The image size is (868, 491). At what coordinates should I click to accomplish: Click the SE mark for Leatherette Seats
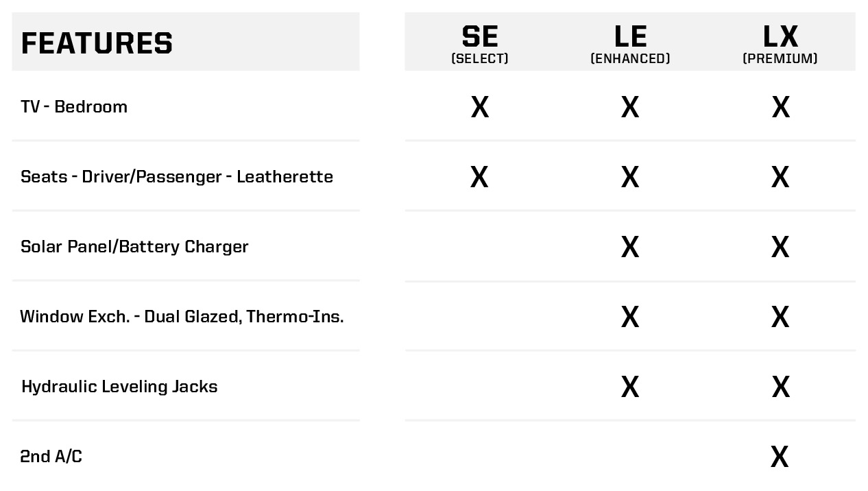tap(479, 178)
